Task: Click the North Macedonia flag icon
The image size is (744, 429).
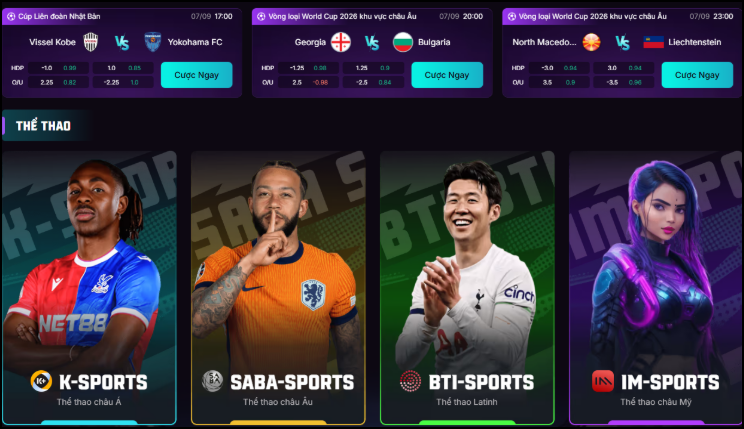Action: pos(591,42)
